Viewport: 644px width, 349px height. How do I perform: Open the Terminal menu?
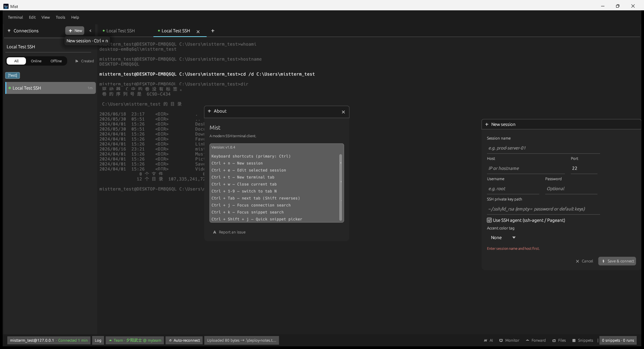click(15, 17)
